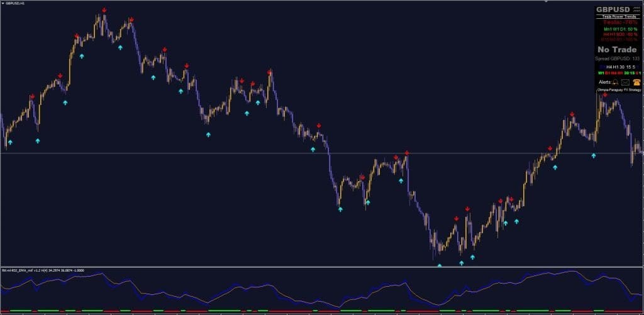
Task: Click the large GBPUSD heading in panel
Action: coord(613,10)
